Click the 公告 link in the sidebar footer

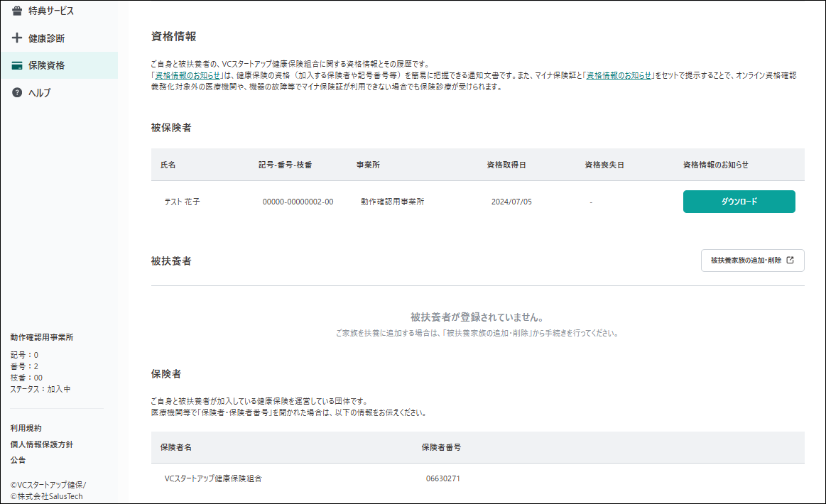click(18, 460)
